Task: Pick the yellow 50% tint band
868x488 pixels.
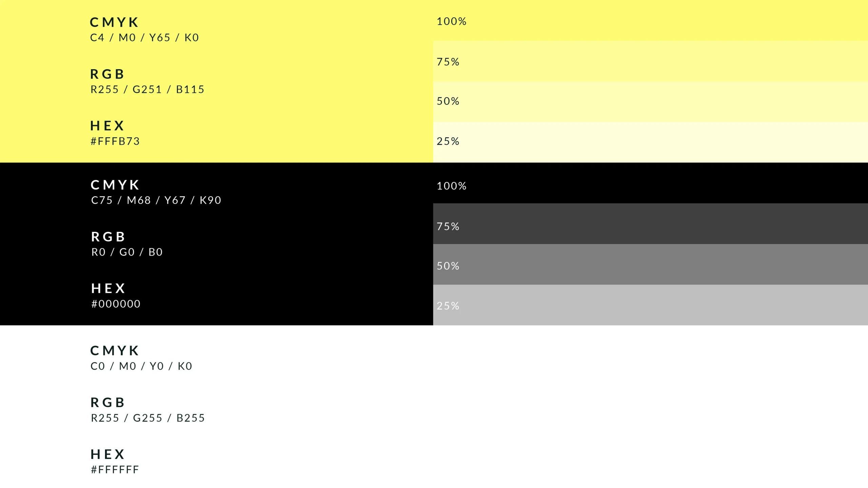Action: (650, 102)
